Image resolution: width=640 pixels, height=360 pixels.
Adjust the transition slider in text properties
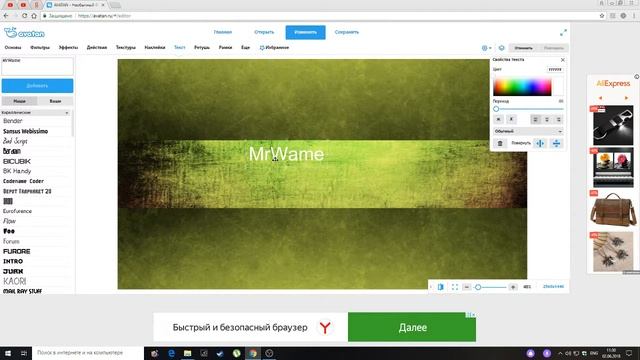529,109
